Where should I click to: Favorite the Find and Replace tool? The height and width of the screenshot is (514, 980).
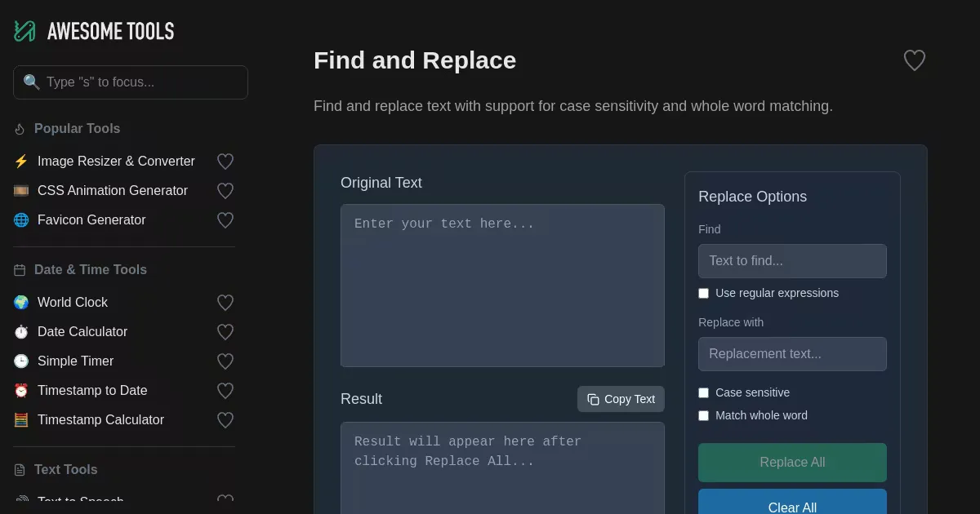pos(914,60)
